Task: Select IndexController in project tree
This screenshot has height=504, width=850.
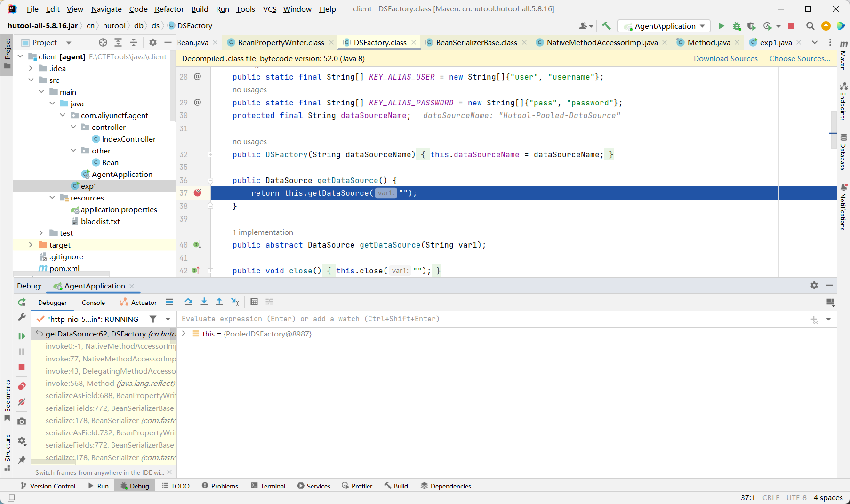Action: point(128,139)
